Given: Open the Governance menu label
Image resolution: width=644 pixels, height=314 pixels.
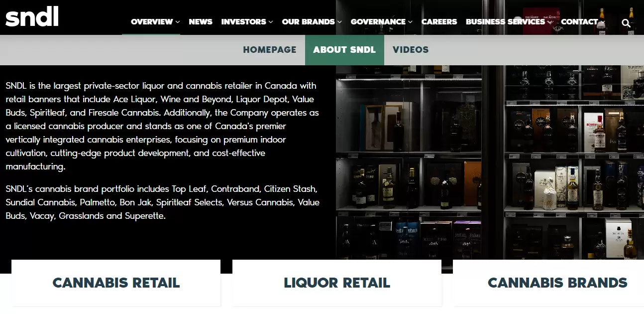Looking at the screenshot, I should (x=378, y=22).
